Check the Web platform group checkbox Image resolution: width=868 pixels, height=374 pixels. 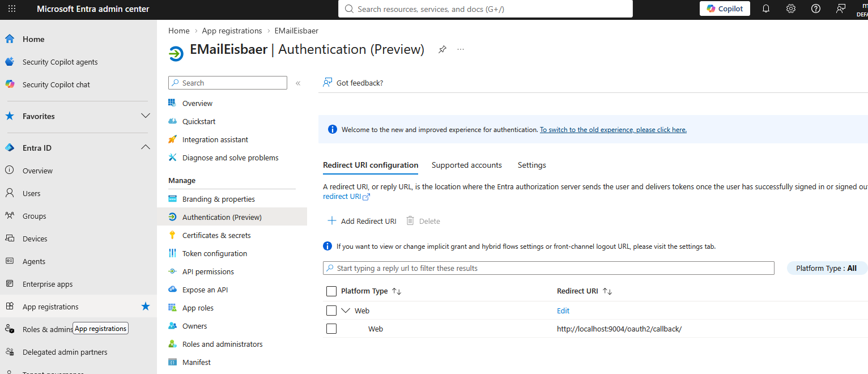click(x=331, y=311)
